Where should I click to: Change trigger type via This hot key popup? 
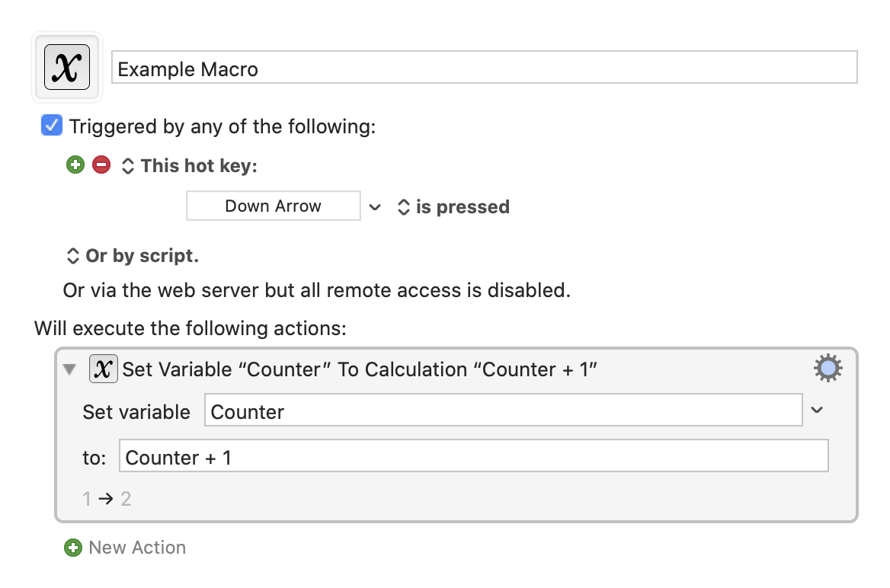point(190,166)
